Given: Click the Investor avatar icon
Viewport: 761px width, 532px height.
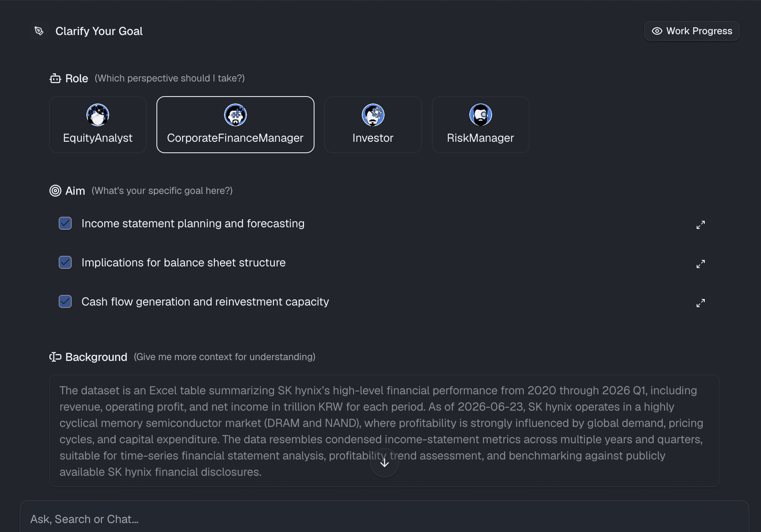Looking at the screenshot, I should coord(373,115).
